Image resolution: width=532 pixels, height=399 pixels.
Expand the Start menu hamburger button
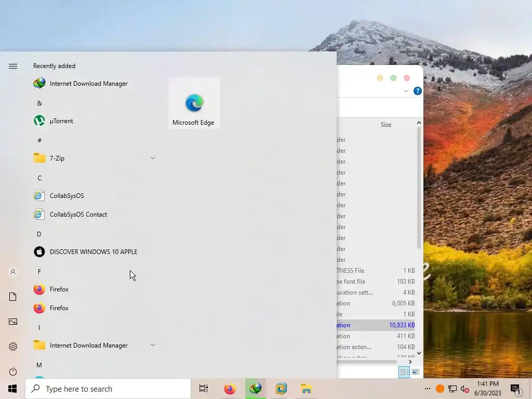[13, 66]
